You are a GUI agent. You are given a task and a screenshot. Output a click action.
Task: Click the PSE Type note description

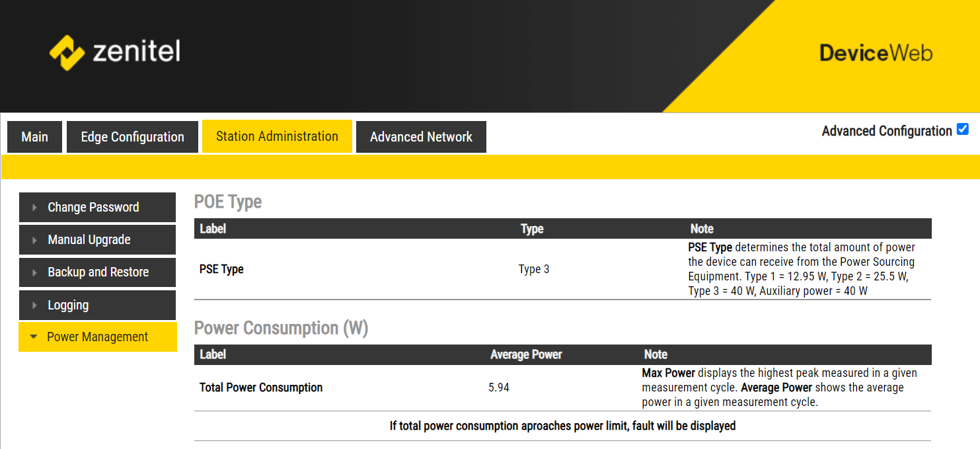coord(802,269)
